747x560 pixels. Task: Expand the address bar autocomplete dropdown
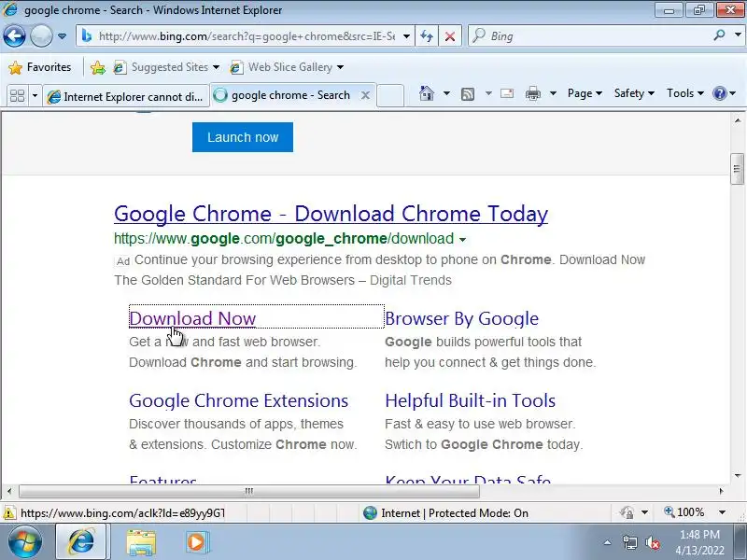coord(406,36)
